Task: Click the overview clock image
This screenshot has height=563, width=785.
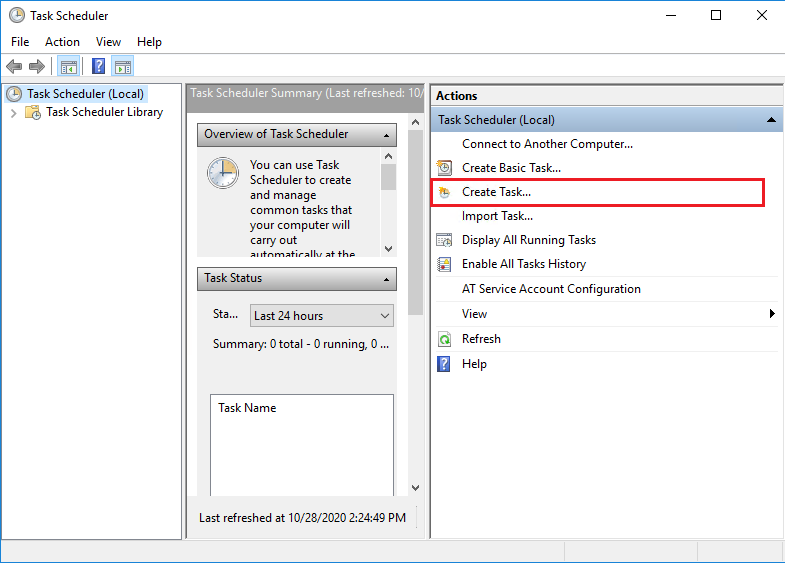Action: pyautogui.click(x=223, y=173)
